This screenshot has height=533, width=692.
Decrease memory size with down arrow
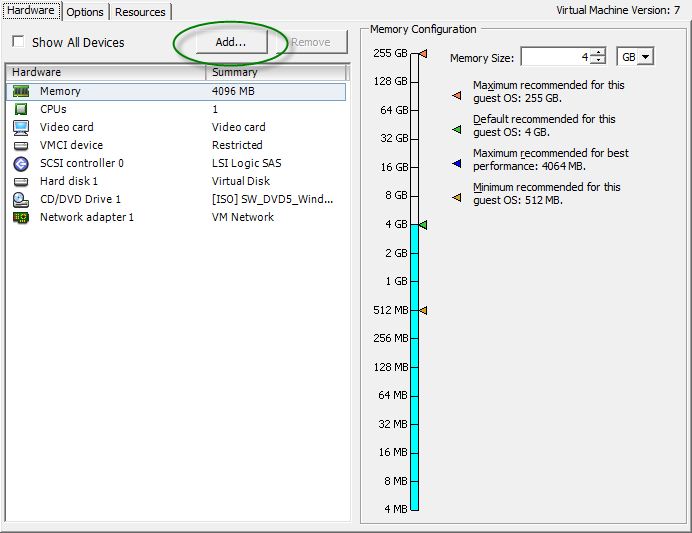click(598, 62)
